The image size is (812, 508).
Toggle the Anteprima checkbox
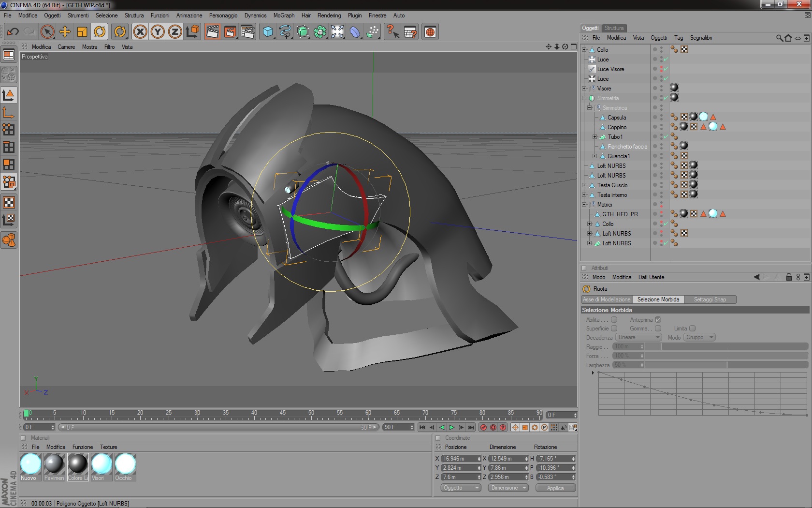[x=658, y=320]
